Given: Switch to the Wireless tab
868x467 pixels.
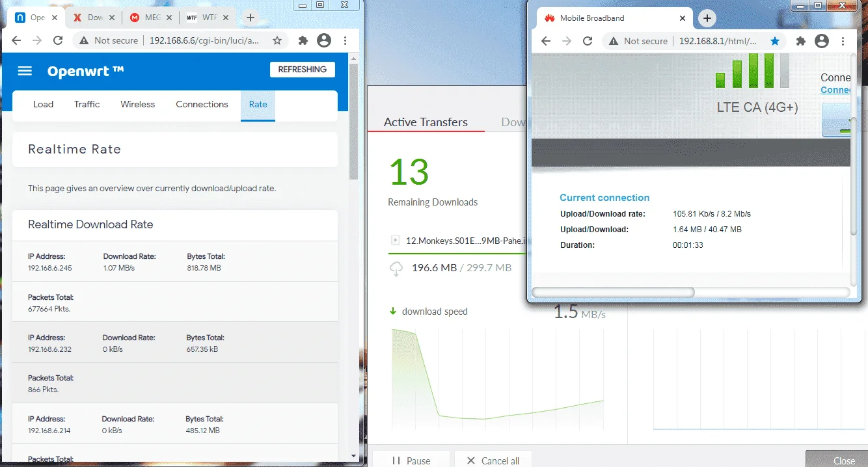Looking at the screenshot, I should pos(138,104).
